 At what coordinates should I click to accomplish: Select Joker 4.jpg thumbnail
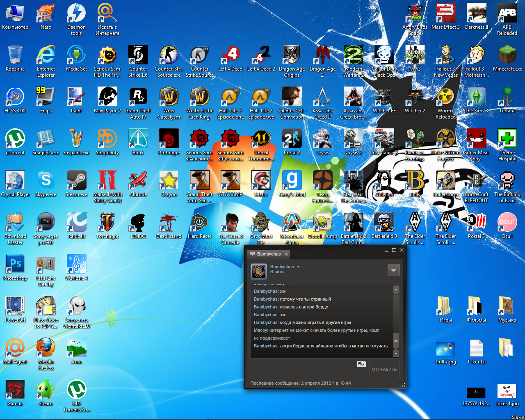507,395
